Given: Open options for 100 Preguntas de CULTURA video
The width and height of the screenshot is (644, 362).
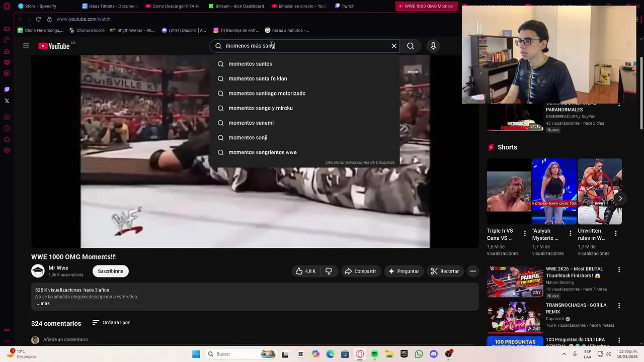Looking at the screenshot, I should [619, 340].
